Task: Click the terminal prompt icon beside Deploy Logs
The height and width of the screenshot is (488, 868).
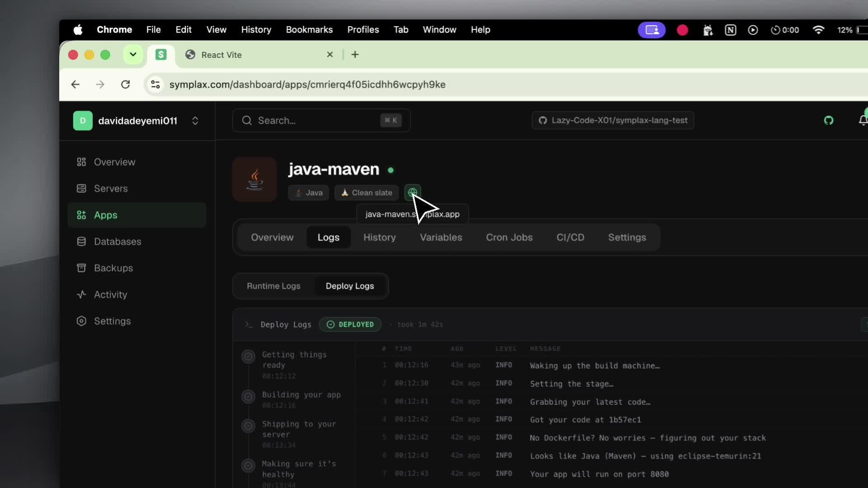Action: (249, 324)
